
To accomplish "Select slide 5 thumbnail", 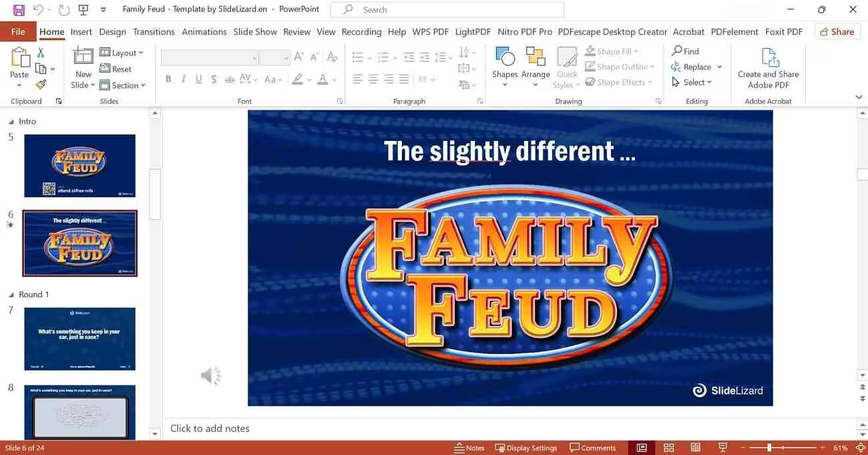I will point(79,166).
